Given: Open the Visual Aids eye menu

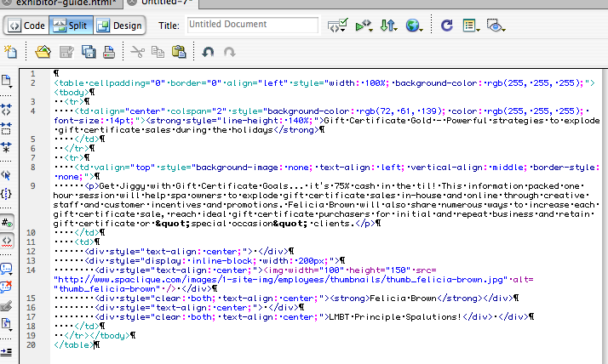Looking at the screenshot, I should 496,26.
